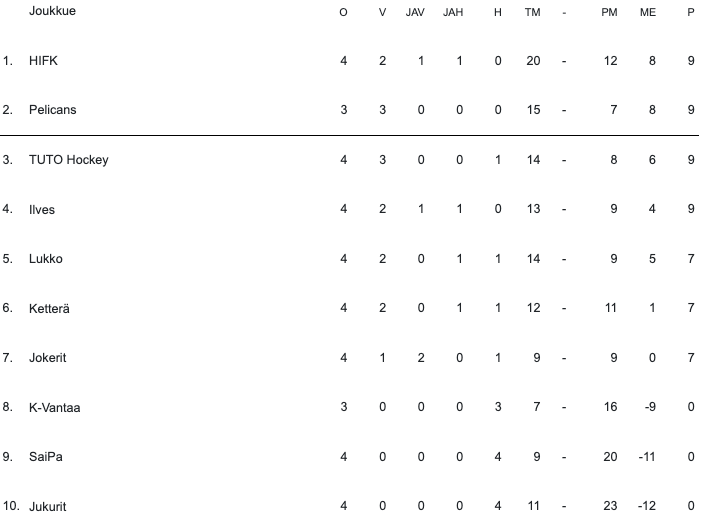Sort by the H column header

(497, 13)
